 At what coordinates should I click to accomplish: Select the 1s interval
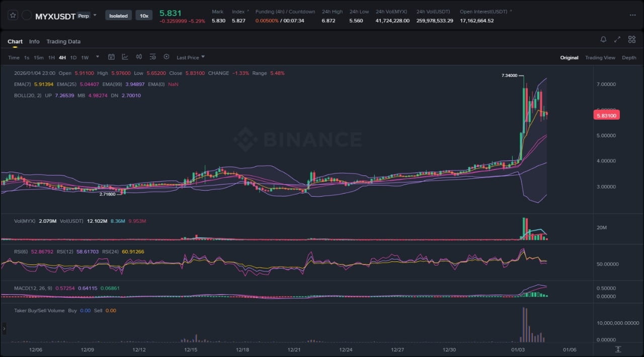click(27, 57)
